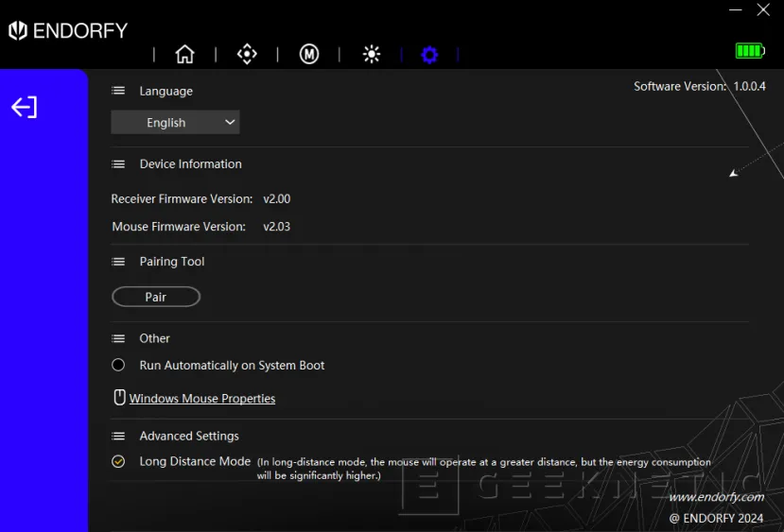Open Windows Mouse Properties link
This screenshot has height=532, width=784.
[x=202, y=398]
